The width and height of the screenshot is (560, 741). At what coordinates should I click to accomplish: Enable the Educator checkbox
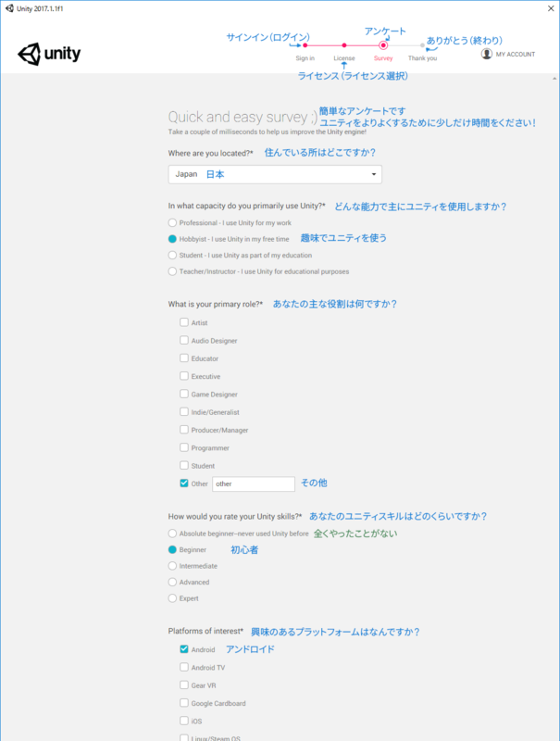[x=184, y=358]
